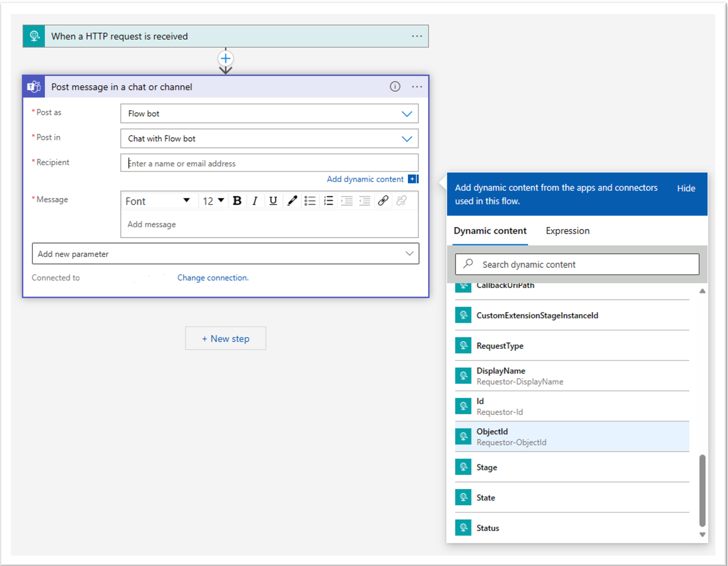This screenshot has width=728, height=566.
Task: Open the HTTP request trigger ellipsis menu
Action: coord(417,36)
